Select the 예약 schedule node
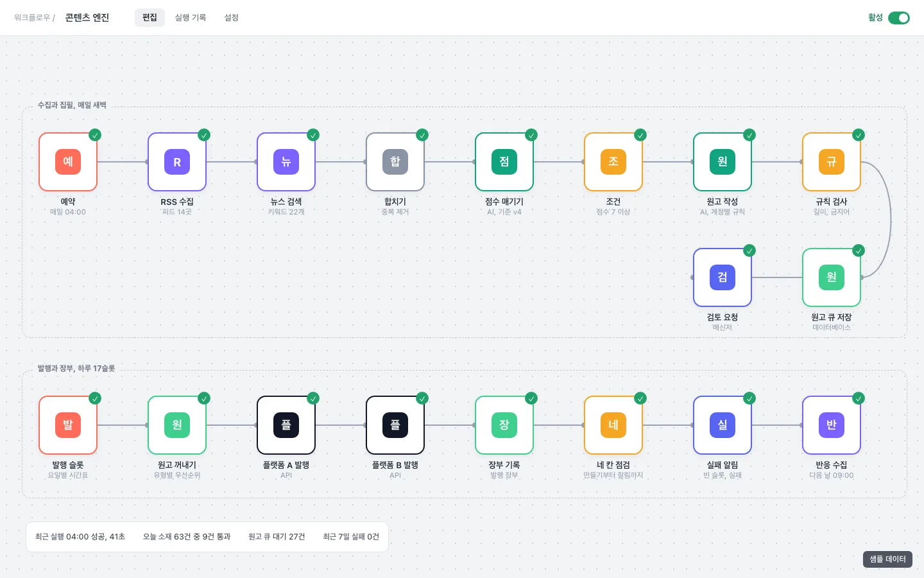The height and width of the screenshot is (578, 924). pyautogui.click(x=68, y=162)
